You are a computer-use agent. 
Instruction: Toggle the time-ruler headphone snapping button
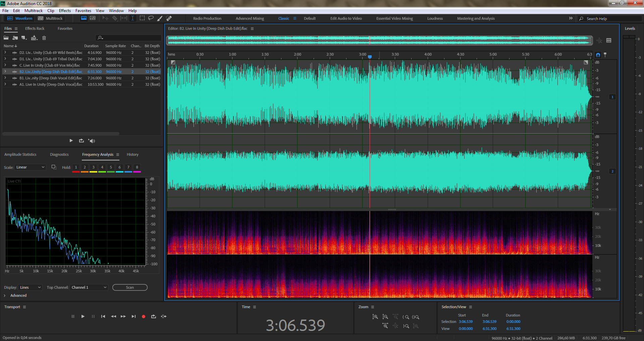(x=598, y=55)
